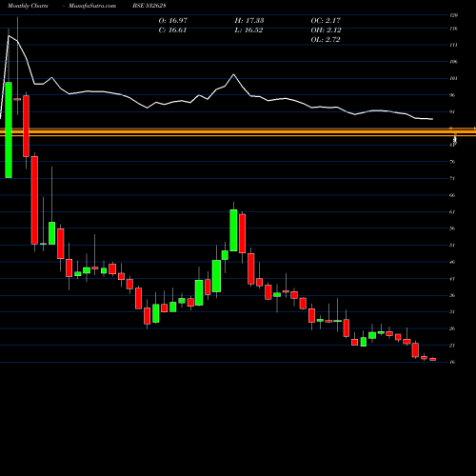The width and height of the screenshot is (476, 476).
Task: Click the price axis label 31
Action: [x=453, y=312]
